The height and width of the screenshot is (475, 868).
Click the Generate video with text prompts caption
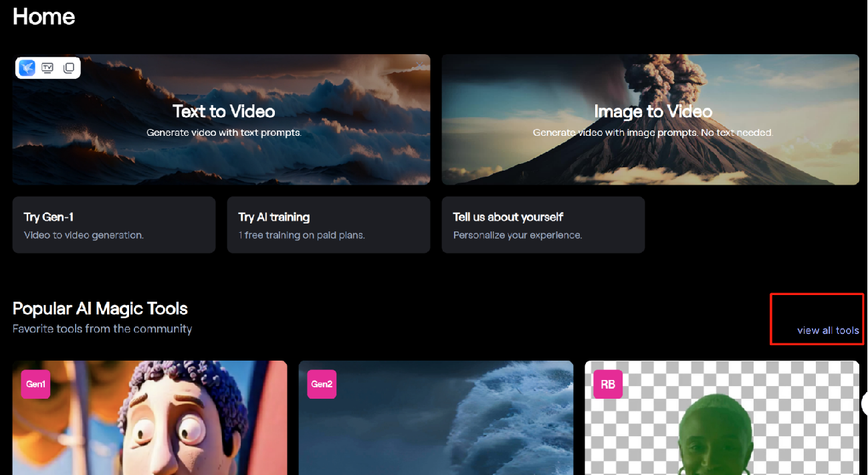(224, 132)
